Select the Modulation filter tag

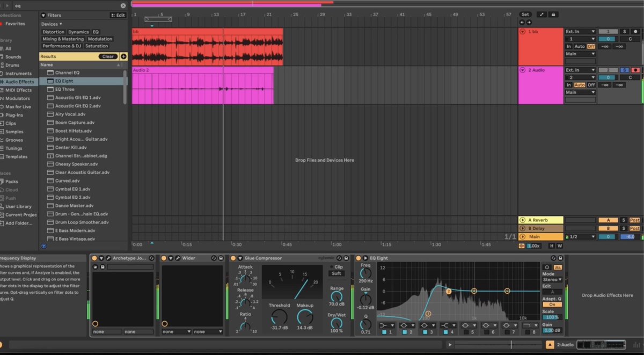100,39
